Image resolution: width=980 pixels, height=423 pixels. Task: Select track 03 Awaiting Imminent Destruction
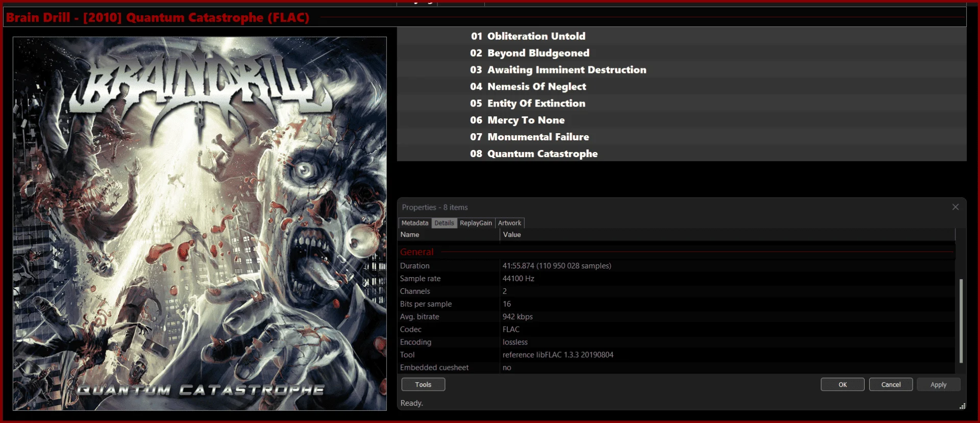click(681, 70)
